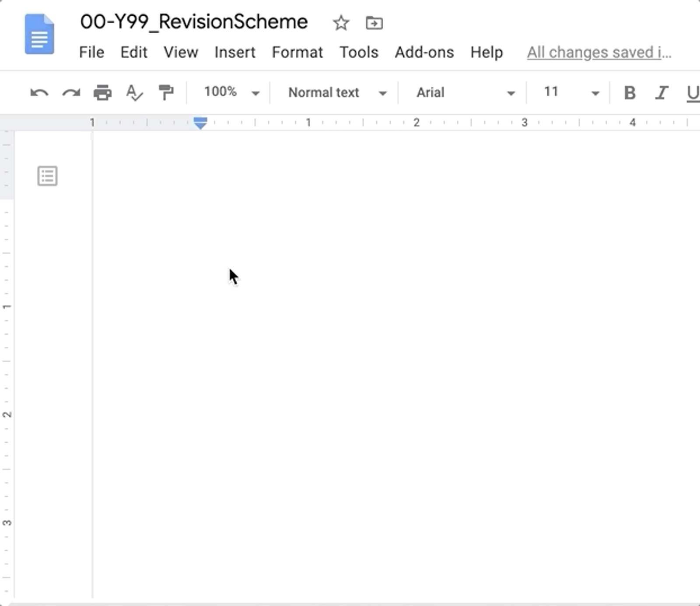Star the document 00-Y99_RevisionScheme
Viewport: 700px width, 606px height.
coord(341,23)
